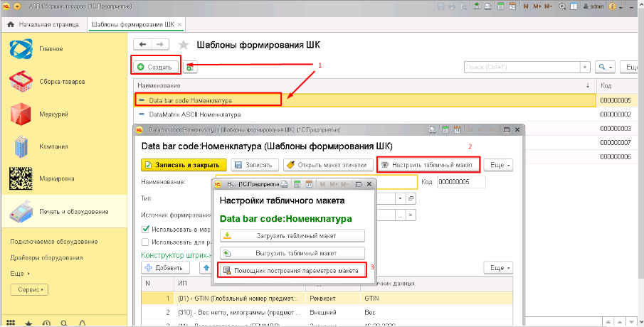Open calculator icon in main title bar

click(x=501, y=6)
